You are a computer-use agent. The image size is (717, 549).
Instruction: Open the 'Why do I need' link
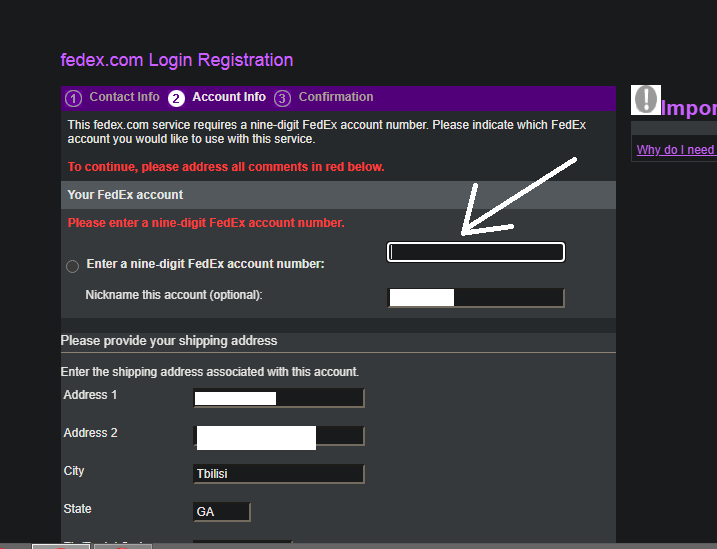click(x=676, y=149)
